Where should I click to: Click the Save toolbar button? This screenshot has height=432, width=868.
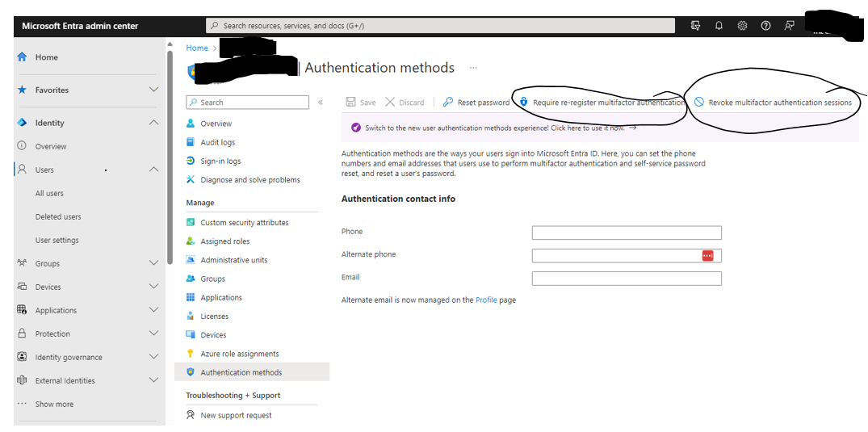coord(360,103)
